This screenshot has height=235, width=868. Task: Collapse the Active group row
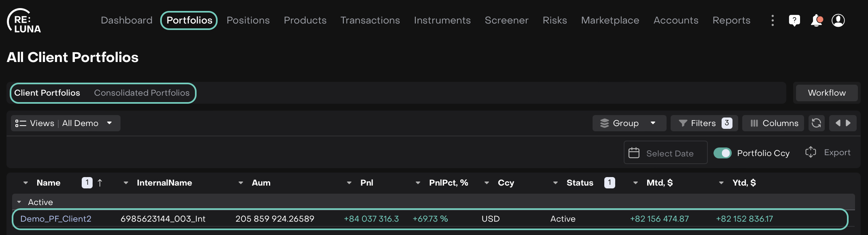tap(19, 202)
